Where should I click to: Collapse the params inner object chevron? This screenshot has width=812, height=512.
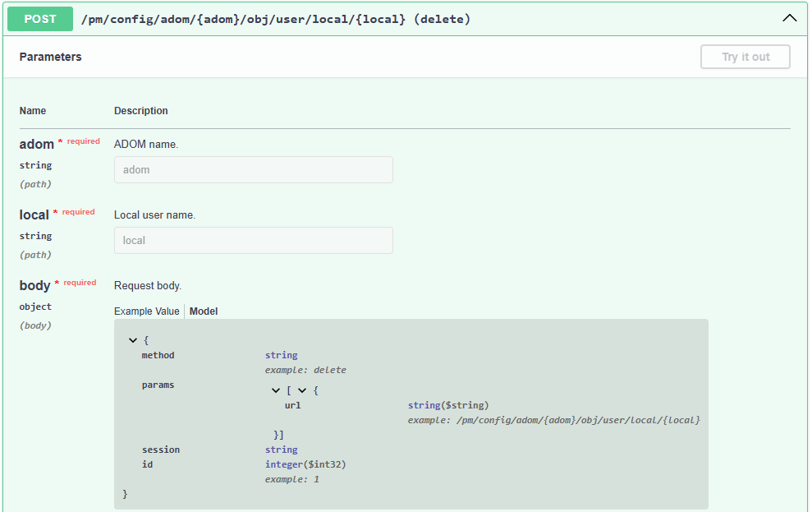302,391
